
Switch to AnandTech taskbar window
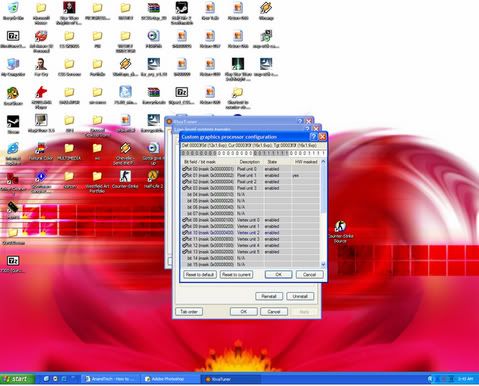[110, 379]
